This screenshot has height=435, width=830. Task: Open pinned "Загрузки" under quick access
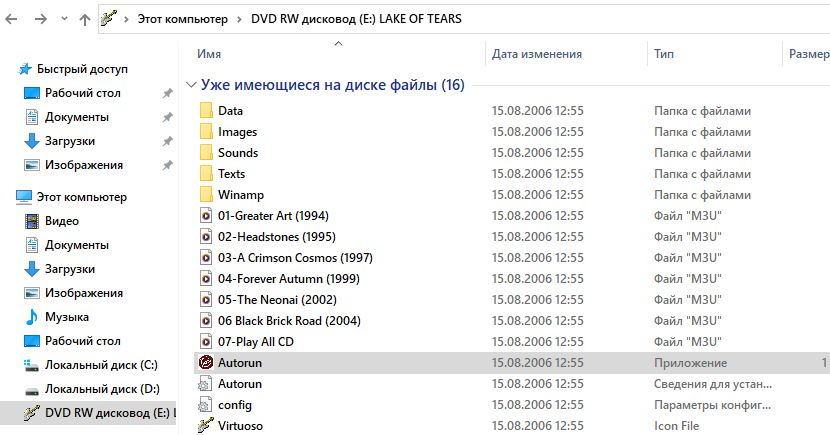(x=70, y=141)
